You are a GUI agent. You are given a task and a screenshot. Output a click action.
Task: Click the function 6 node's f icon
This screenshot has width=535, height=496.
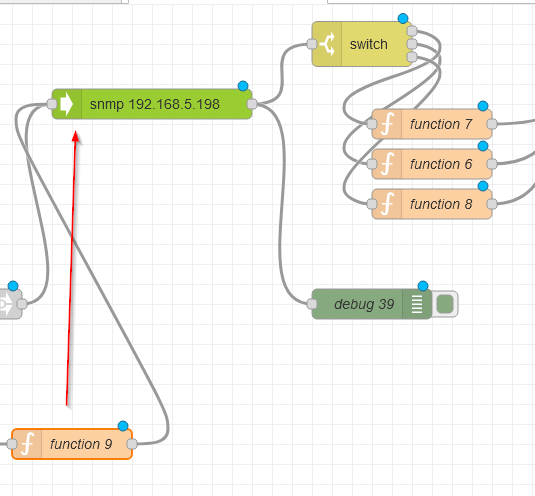click(387, 164)
